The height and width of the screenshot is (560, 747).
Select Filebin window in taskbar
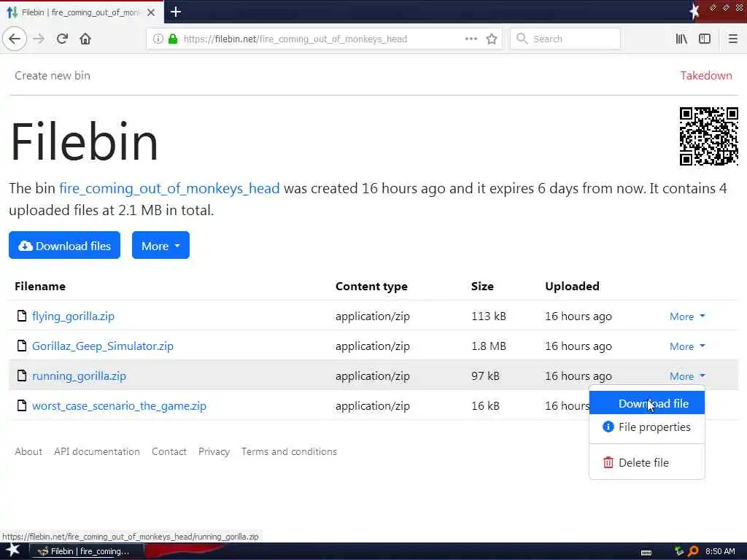pos(87,551)
